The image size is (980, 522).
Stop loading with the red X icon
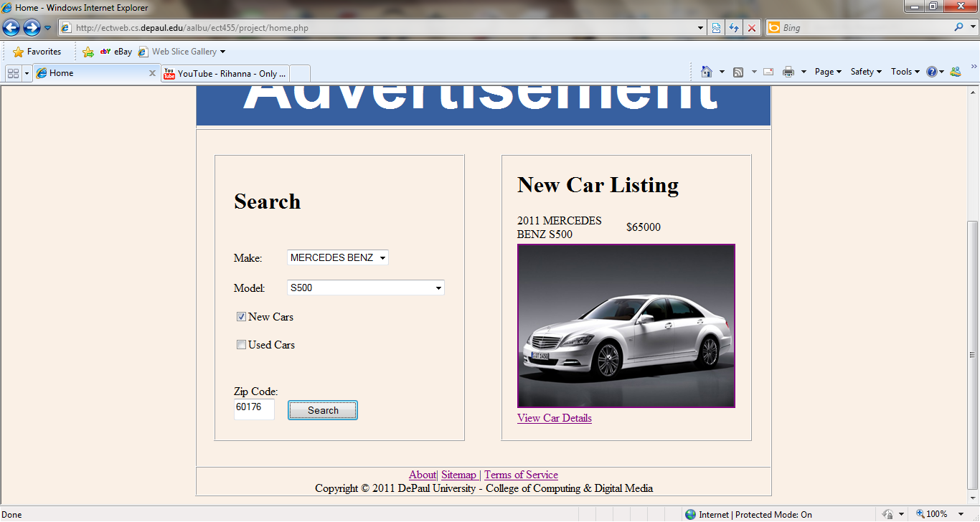(751, 28)
